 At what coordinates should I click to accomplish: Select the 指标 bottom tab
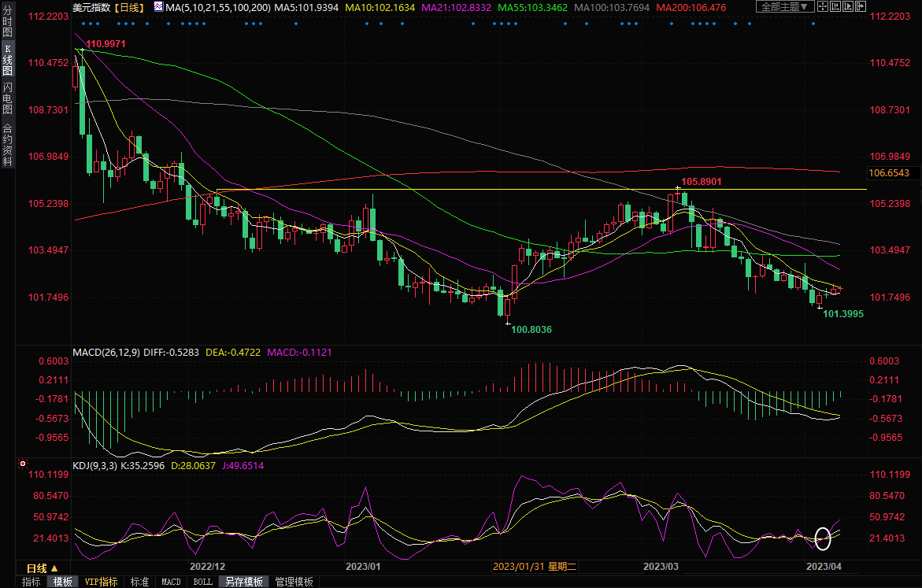click(31, 582)
